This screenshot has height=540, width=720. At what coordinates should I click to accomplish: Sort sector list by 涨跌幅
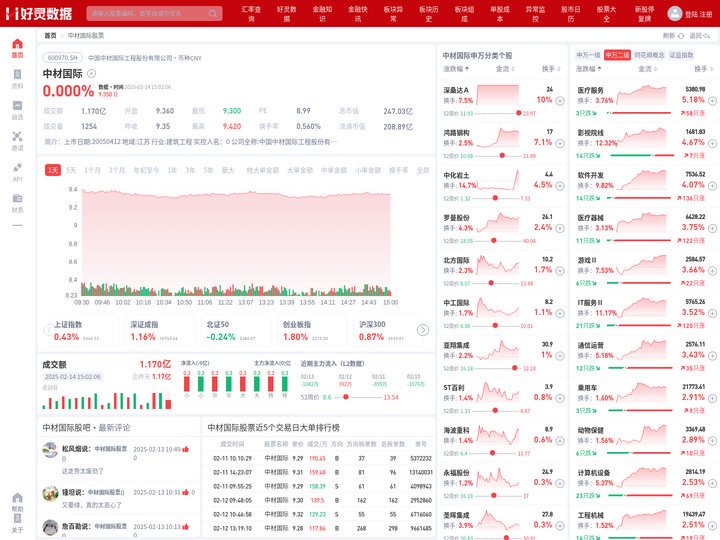point(589,69)
